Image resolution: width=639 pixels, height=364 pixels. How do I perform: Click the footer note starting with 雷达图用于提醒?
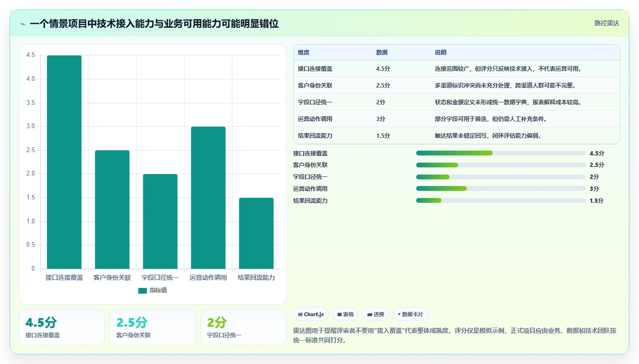(x=456, y=335)
